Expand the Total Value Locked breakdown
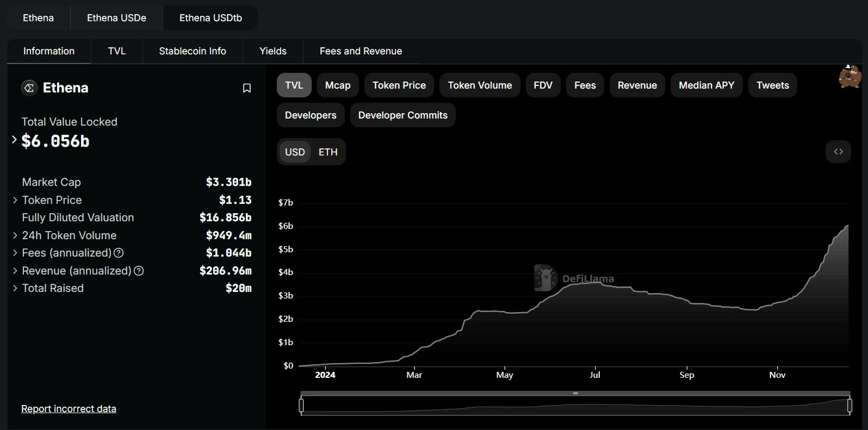This screenshot has width=868, height=430. 15,140
